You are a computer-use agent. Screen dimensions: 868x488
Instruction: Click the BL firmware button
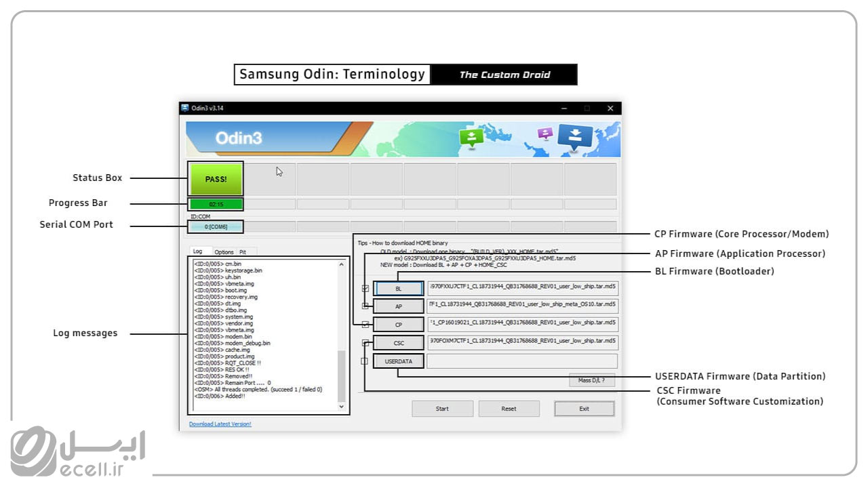(399, 288)
